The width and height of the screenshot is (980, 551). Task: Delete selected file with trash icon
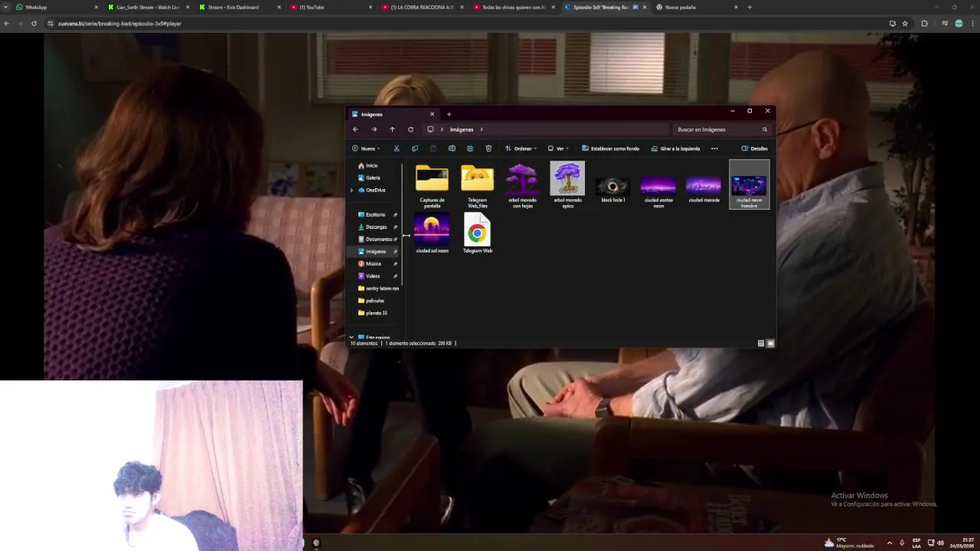pos(488,148)
